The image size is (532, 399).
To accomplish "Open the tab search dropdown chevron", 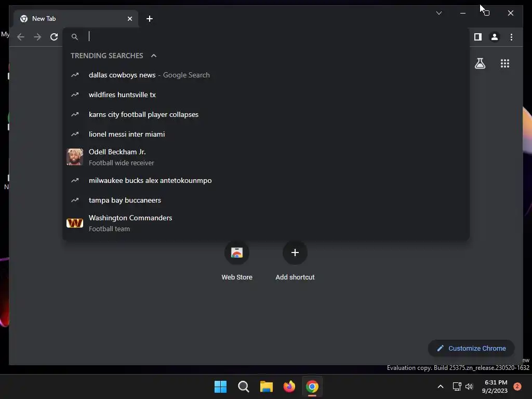I will coord(439,13).
